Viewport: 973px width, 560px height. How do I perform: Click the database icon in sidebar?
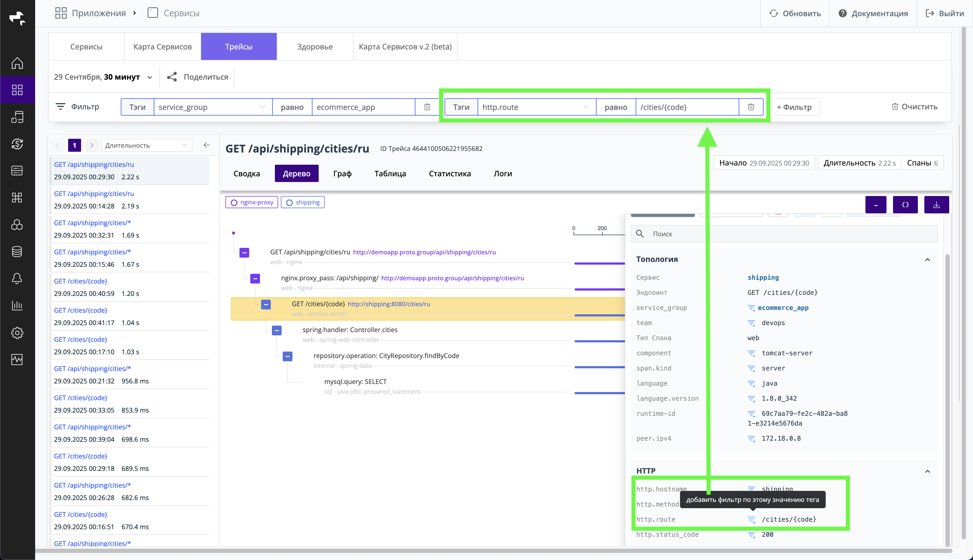17,252
